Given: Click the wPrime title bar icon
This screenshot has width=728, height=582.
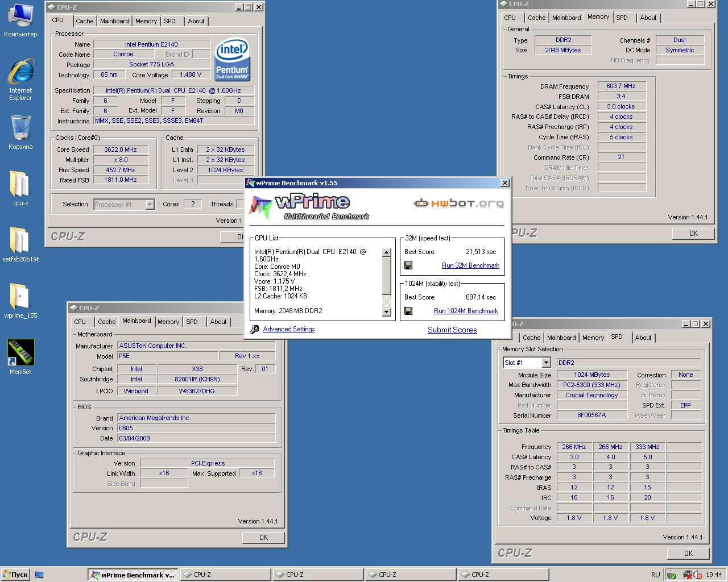Looking at the screenshot, I should click(250, 183).
